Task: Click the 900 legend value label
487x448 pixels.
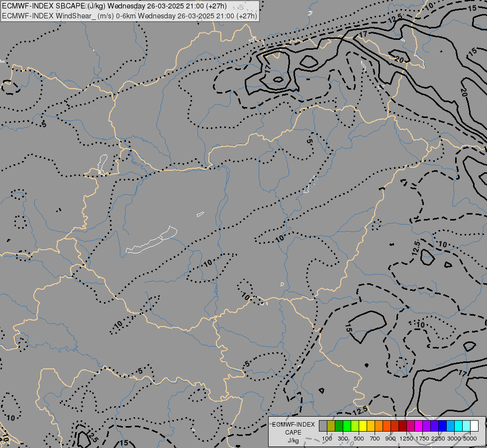Action: (x=390, y=439)
